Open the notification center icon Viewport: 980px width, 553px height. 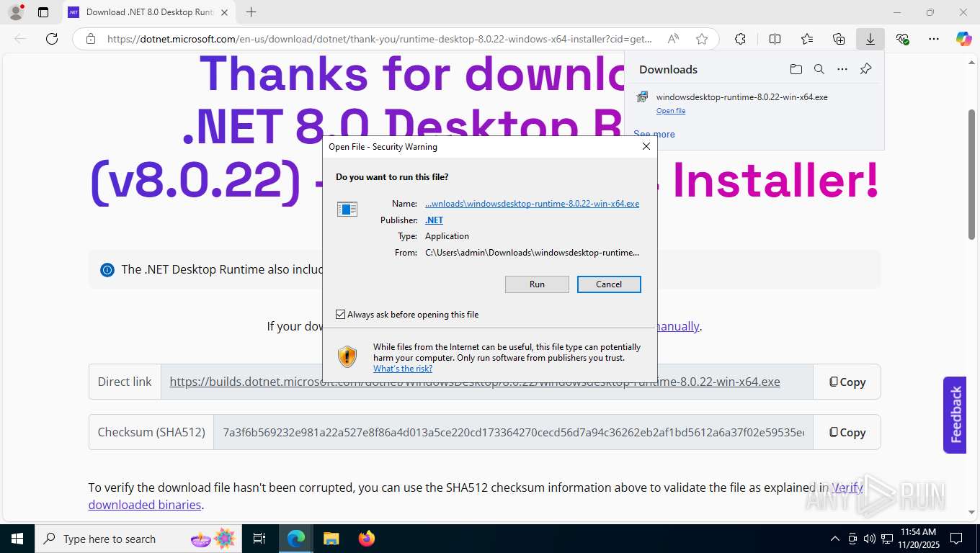pos(955,539)
